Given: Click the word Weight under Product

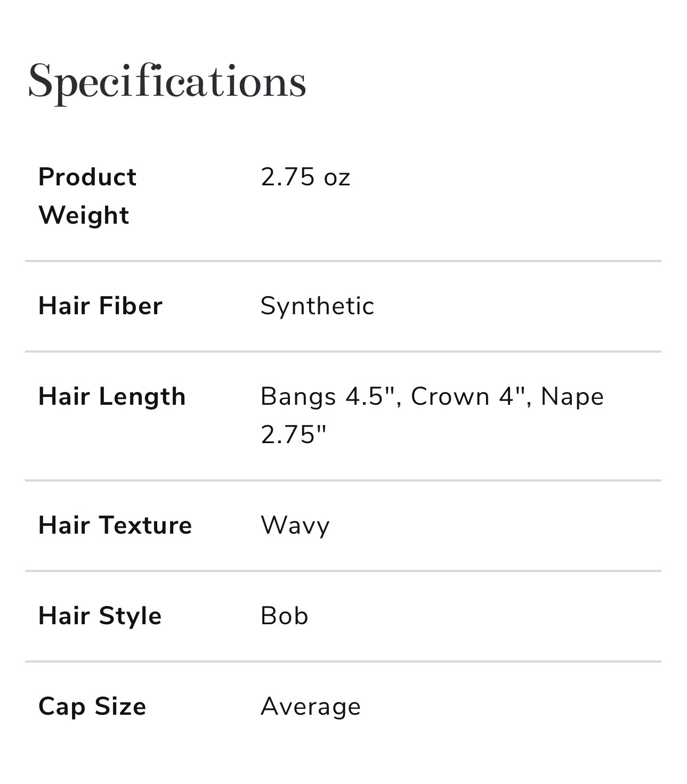Looking at the screenshot, I should (84, 216).
